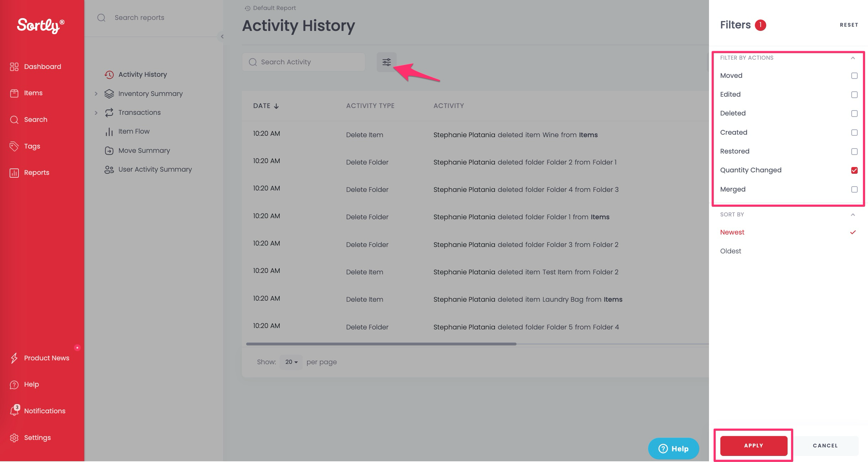Check the Deleted actions filter
Screen dimensions: 868x462
pos(854,113)
